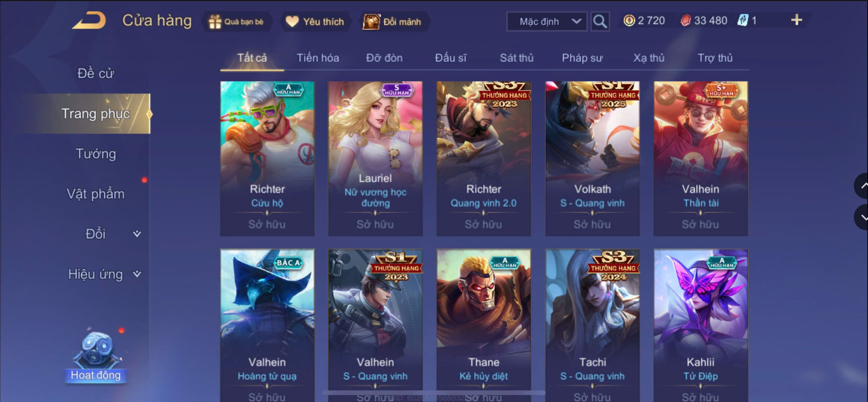Open Yêu thích heart favorites
Screen dimensions: 868x402
[x=292, y=22]
